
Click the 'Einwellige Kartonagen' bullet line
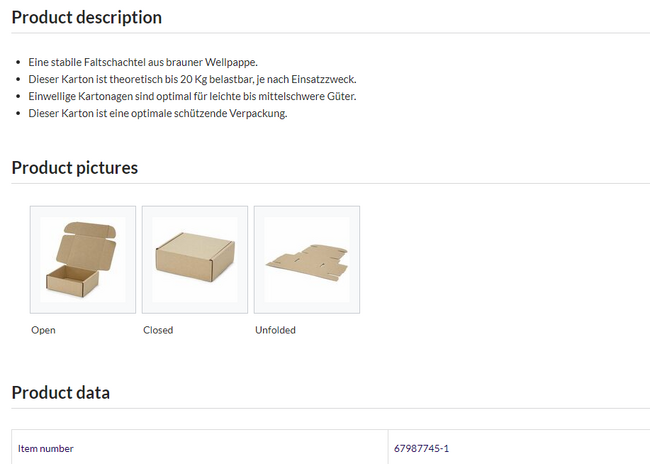tap(192, 96)
